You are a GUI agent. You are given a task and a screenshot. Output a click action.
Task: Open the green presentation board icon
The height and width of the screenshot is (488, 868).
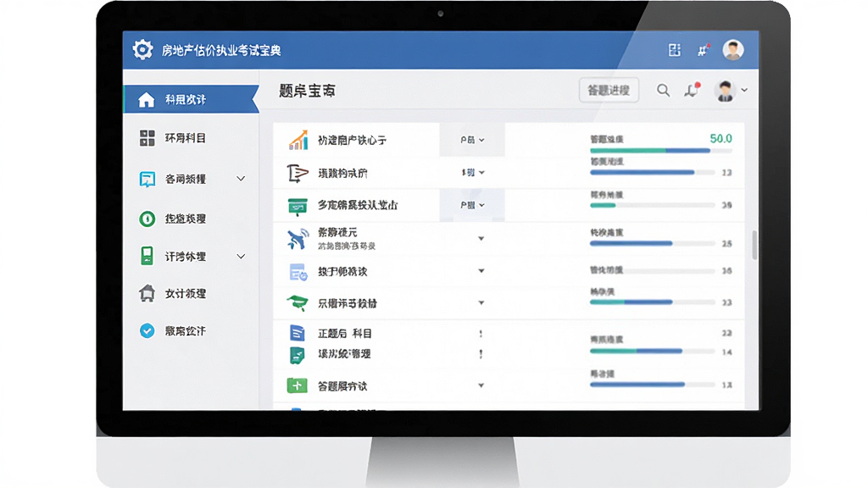tap(298, 206)
